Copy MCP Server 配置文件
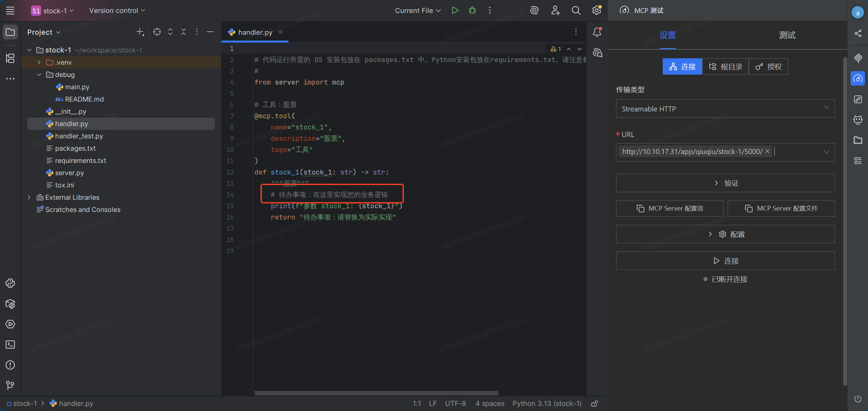The image size is (868, 411). point(781,209)
